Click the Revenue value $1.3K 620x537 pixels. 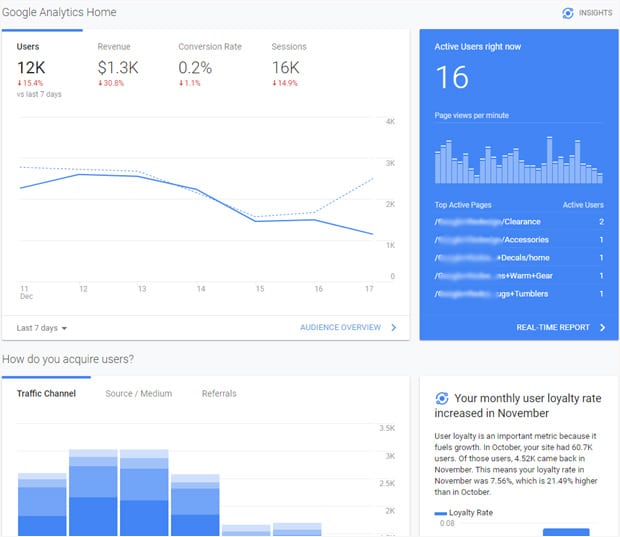point(118,68)
